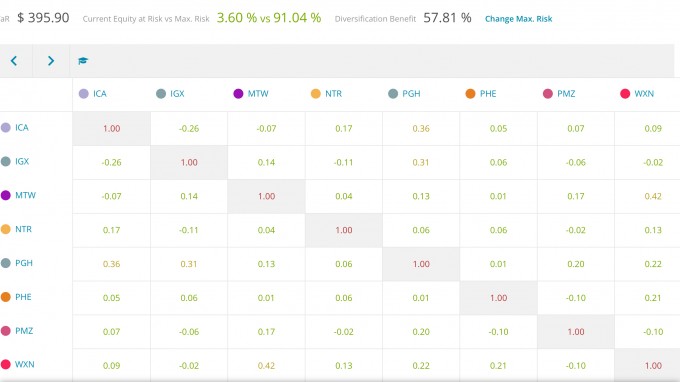The height and width of the screenshot is (382, 680).
Task: Click the ICA column header color dot
Action: pyautogui.click(x=84, y=94)
